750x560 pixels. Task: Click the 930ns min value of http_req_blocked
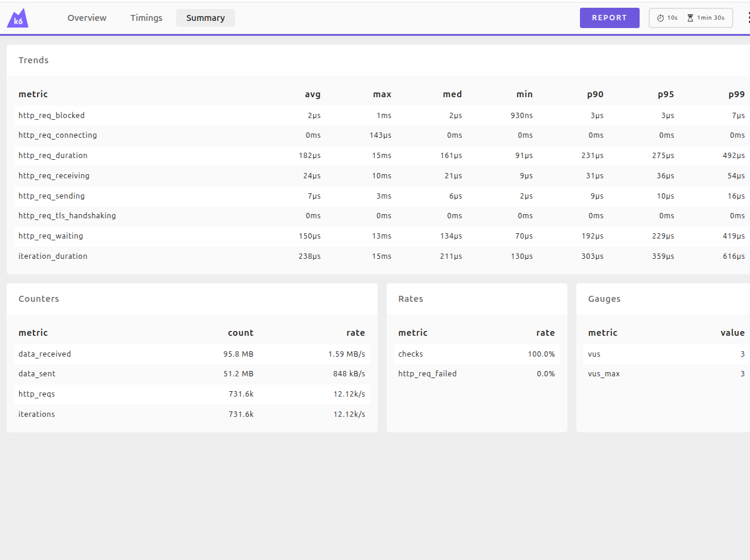pos(521,116)
